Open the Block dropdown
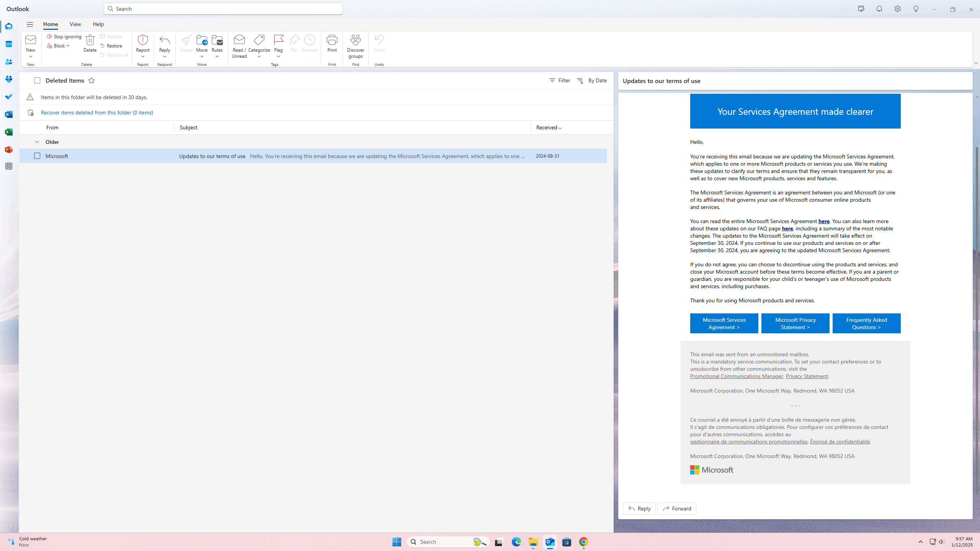The image size is (980, 551). pyautogui.click(x=59, y=46)
